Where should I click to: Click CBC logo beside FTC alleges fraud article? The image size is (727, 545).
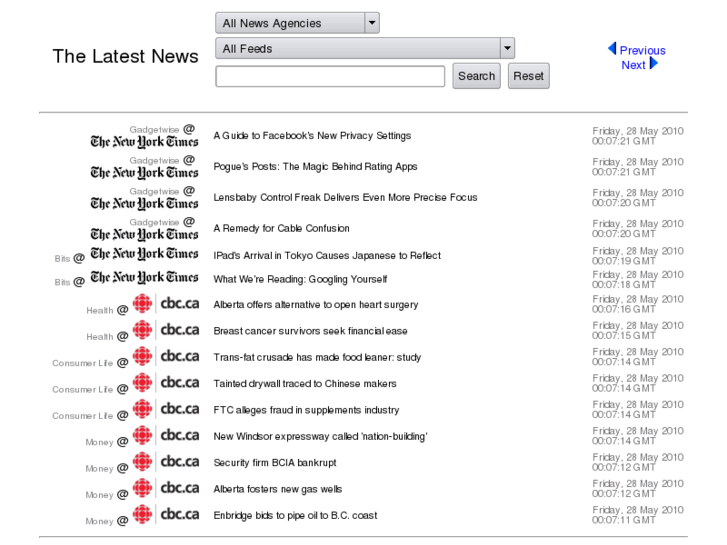[166, 410]
